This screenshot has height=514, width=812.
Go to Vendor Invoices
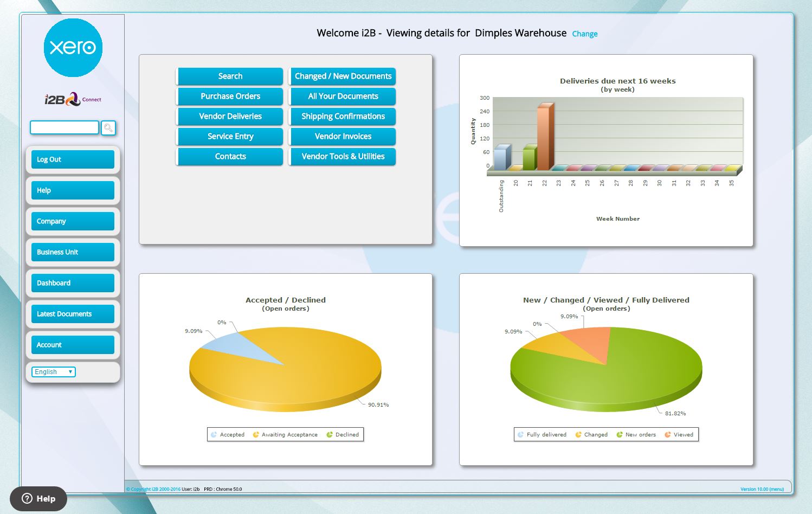[x=343, y=137]
